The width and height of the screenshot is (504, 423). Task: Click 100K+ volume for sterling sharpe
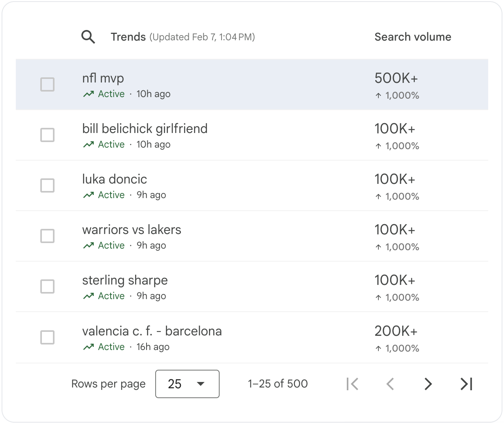[x=395, y=280]
